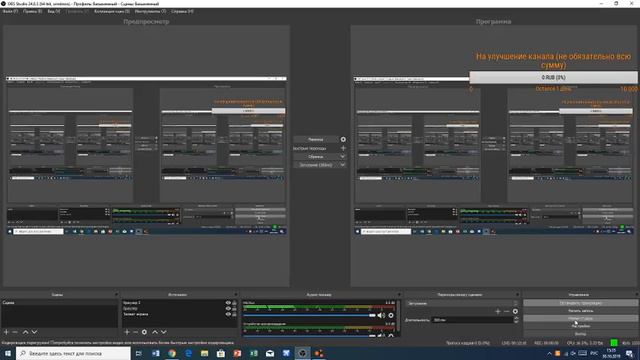Open transition properties gear in center column

click(343, 139)
